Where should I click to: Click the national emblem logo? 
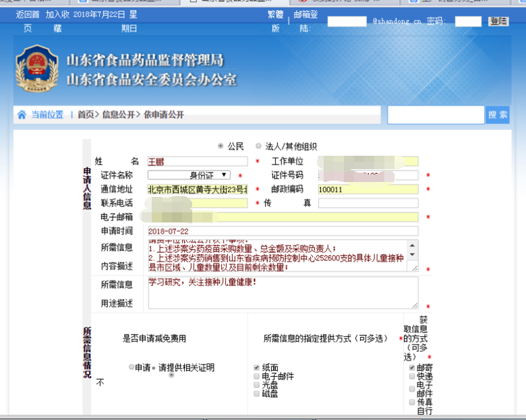[32, 68]
